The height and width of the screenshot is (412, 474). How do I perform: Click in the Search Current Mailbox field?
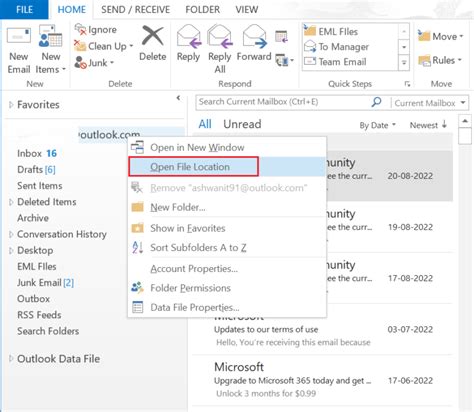[x=283, y=102]
